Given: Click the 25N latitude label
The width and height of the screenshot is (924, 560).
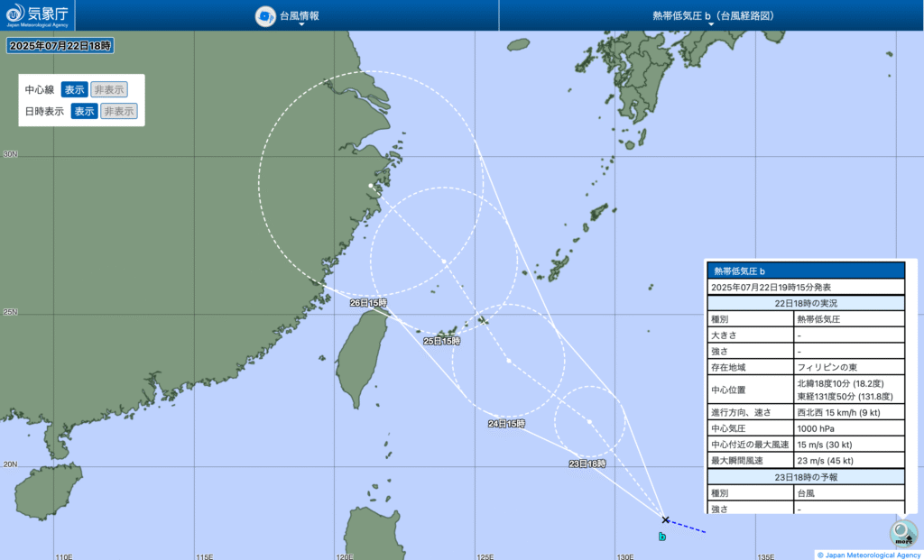Looking at the screenshot, I should coord(11,311).
